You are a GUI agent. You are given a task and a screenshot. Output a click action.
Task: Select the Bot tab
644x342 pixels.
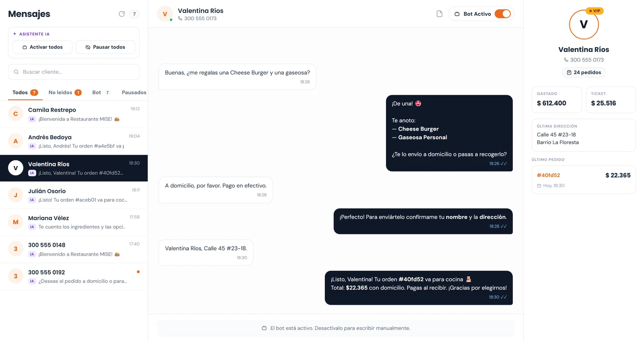101,92
